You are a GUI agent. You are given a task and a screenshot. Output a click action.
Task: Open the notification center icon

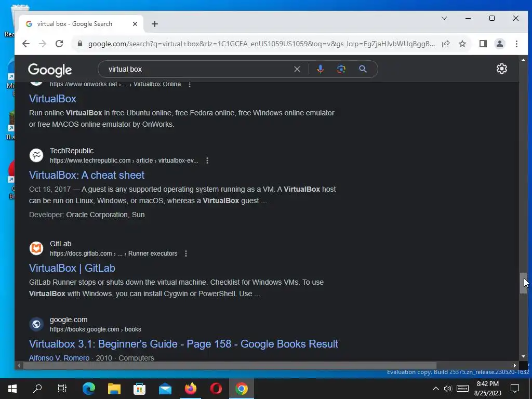[x=515, y=389]
